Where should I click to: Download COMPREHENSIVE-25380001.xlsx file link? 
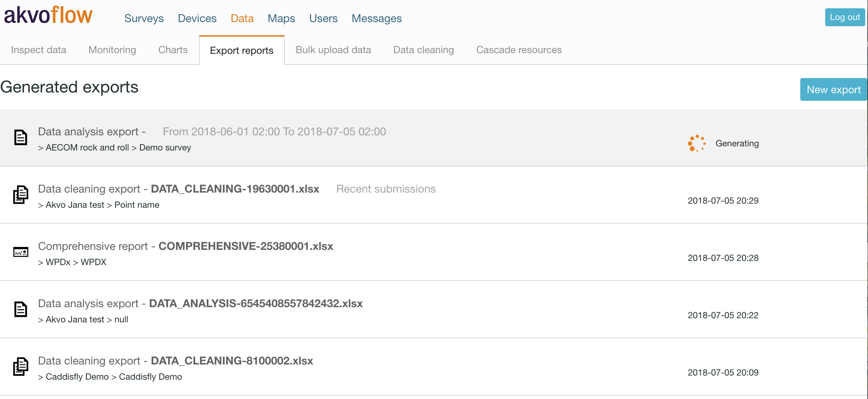(x=245, y=246)
